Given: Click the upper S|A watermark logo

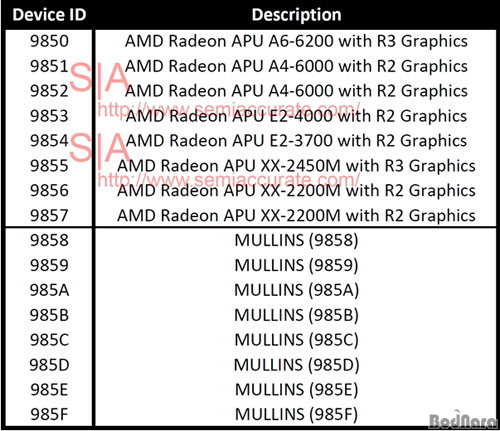Looking at the screenshot, I should [x=99, y=80].
